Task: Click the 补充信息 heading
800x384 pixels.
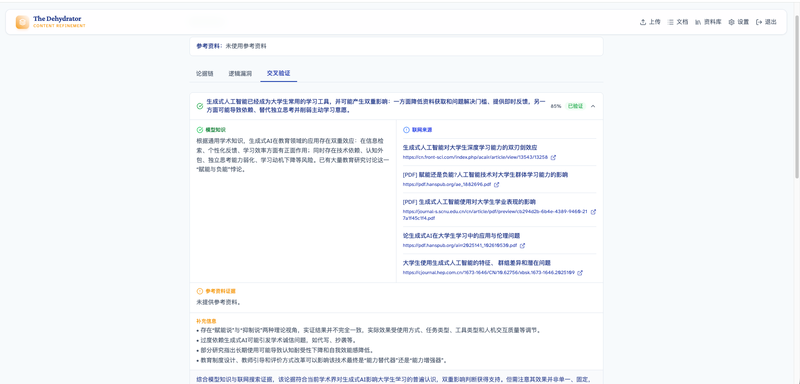Action: coord(206,322)
